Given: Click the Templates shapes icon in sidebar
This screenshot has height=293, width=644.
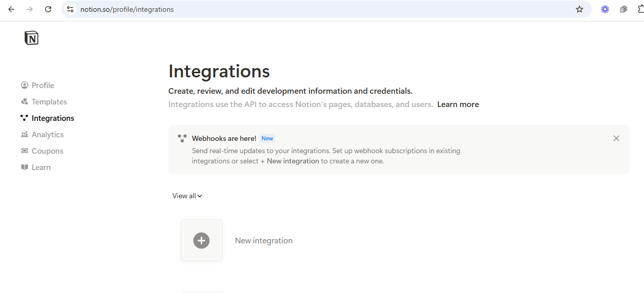Looking at the screenshot, I should tap(25, 101).
